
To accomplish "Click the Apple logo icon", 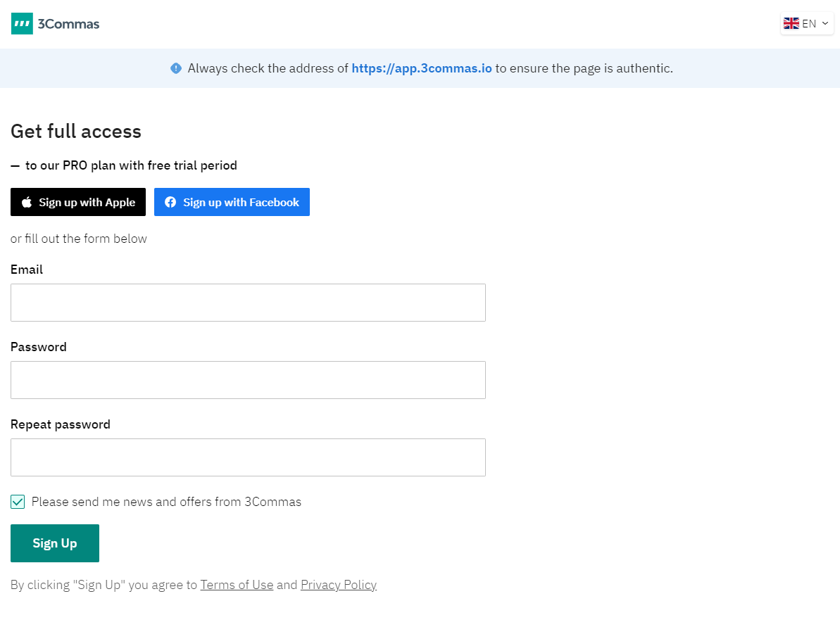I will [x=27, y=202].
